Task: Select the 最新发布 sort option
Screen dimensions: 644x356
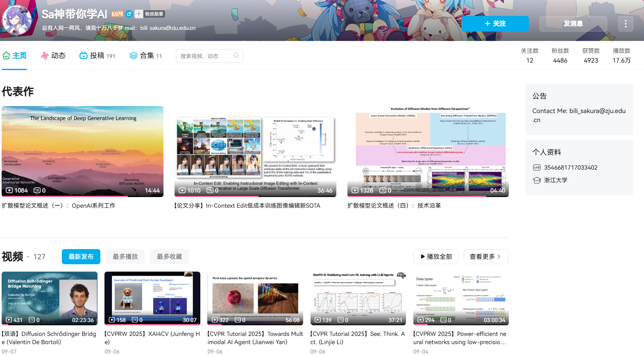Action: click(x=81, y=257)
